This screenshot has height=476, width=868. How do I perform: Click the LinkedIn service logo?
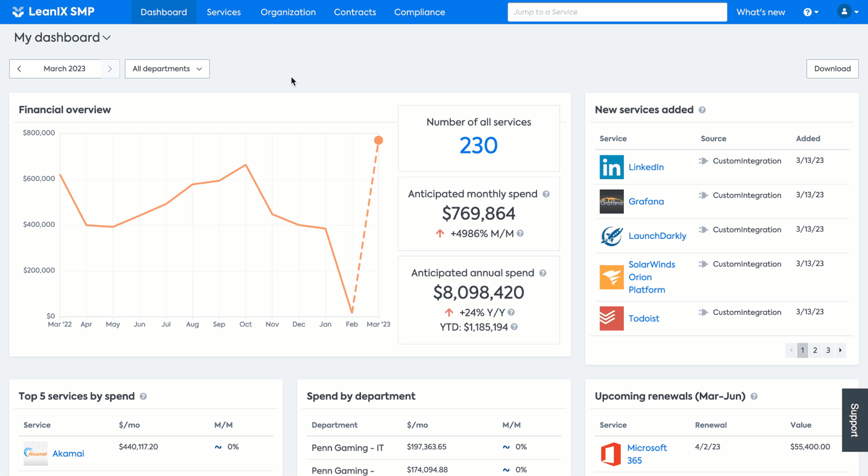click(x=611, y=167)
